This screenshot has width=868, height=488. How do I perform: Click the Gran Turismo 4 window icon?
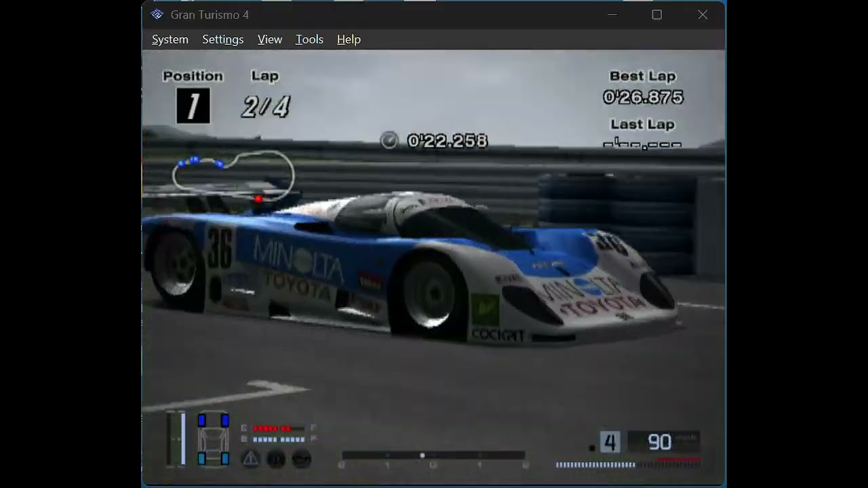pos(157,14)
